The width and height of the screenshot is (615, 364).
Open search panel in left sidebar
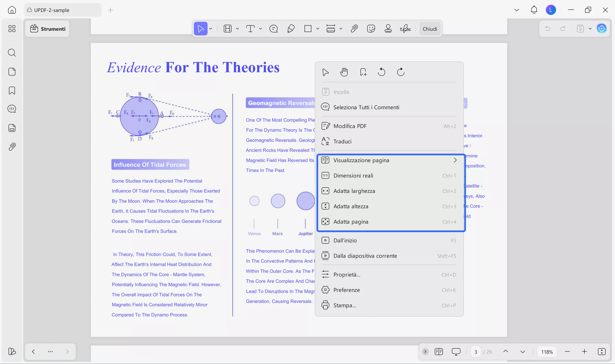coord(12,53)
